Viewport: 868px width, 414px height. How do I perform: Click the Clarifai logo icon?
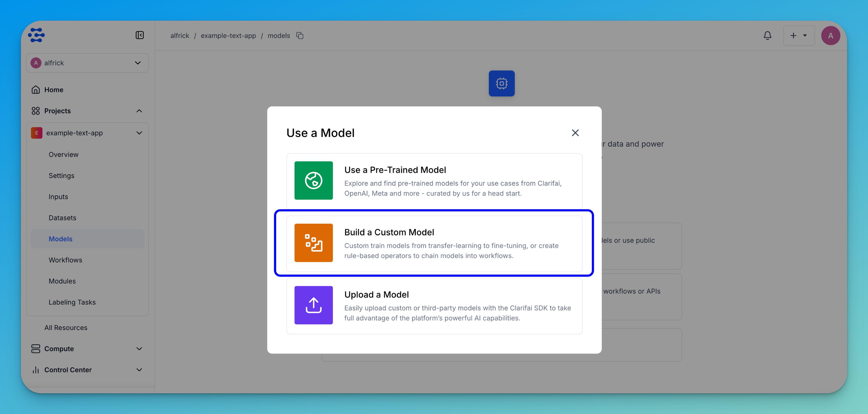point(36,35)
